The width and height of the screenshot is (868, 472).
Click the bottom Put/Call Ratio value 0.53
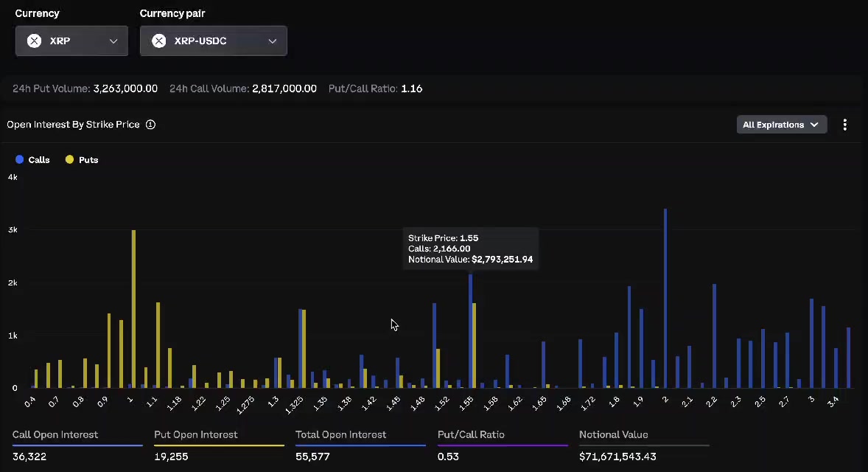[449, 457]
